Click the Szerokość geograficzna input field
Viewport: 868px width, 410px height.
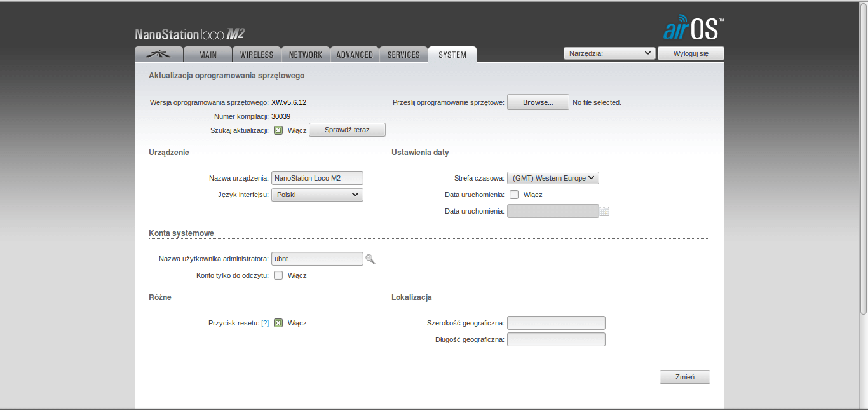(x=556, y=323)
